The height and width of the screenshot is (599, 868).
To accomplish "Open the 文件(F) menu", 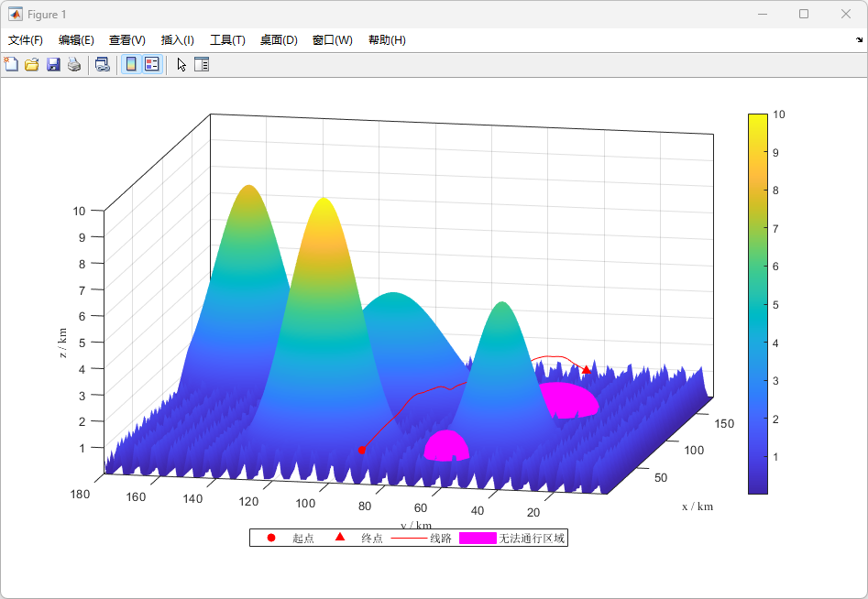I will pyautogui.click(x=26, y=40).
